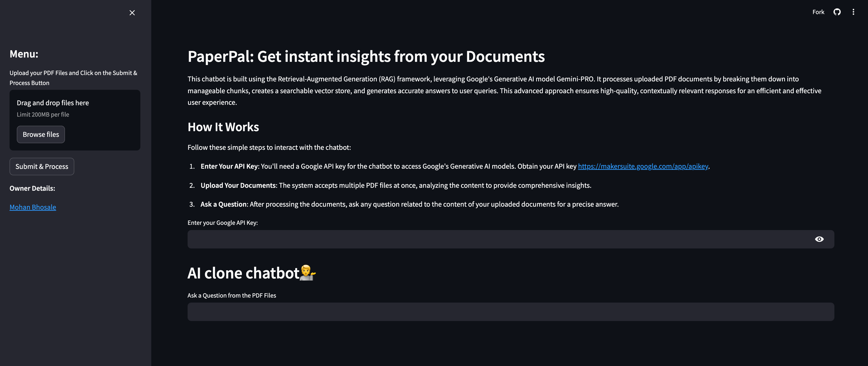
Task: Click Browse files to pick PDFs
Action: point(41,134)
